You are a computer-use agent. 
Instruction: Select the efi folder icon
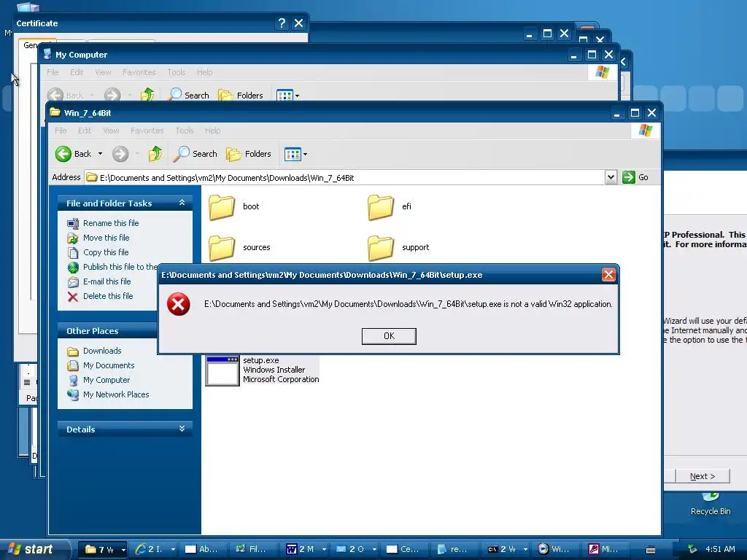coord(381,206)
